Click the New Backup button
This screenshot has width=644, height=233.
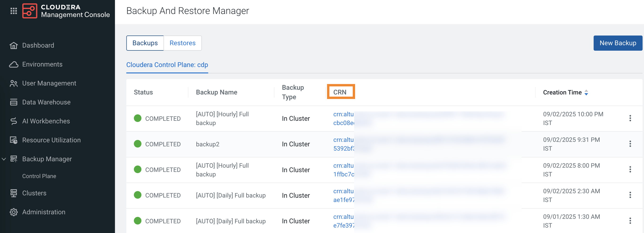[618, 43]
